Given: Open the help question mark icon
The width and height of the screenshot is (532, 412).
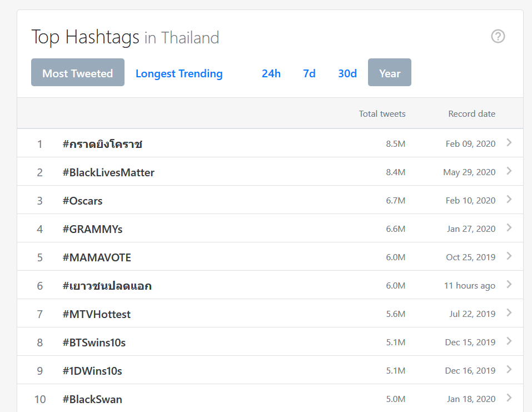Looking at the screenshot, I should (498, 36).
